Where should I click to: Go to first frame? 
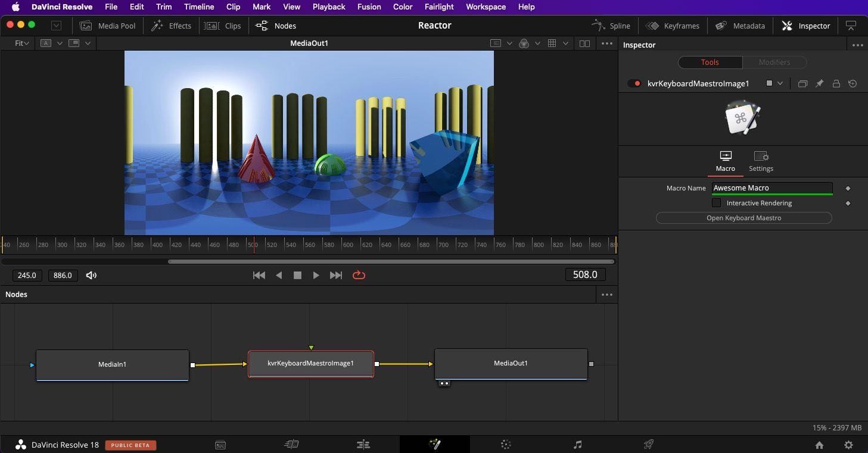tap(259, 275)
